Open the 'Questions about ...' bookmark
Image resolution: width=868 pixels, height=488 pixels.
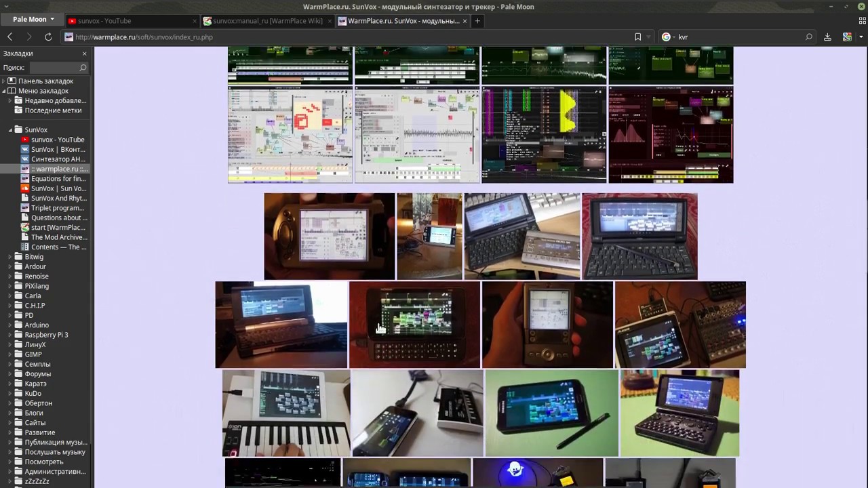53,218
